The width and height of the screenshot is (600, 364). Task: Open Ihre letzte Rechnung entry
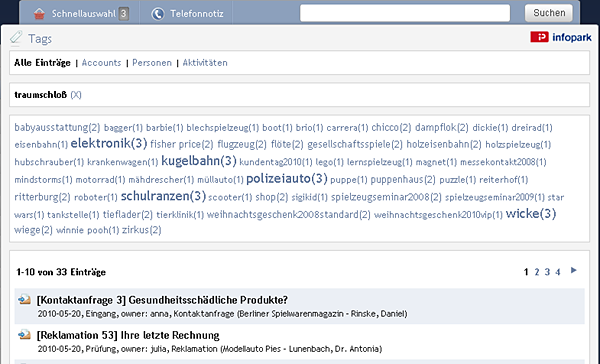pos(128,335)
